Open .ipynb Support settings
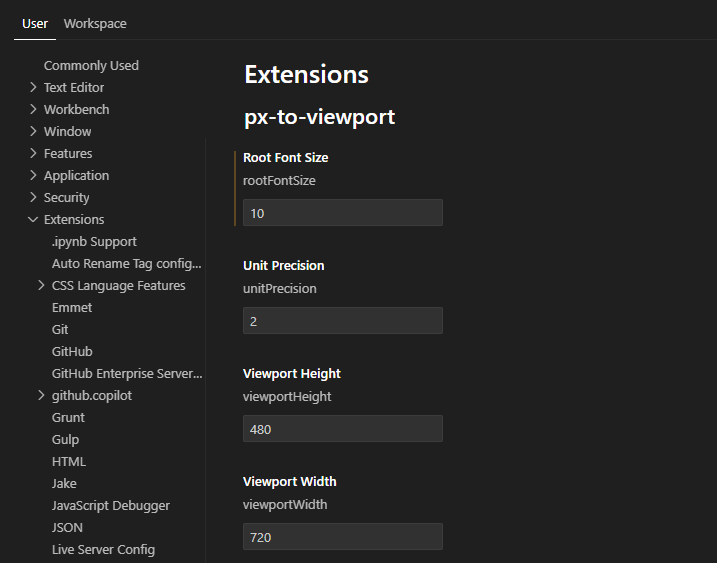 [x=94, y=241]
